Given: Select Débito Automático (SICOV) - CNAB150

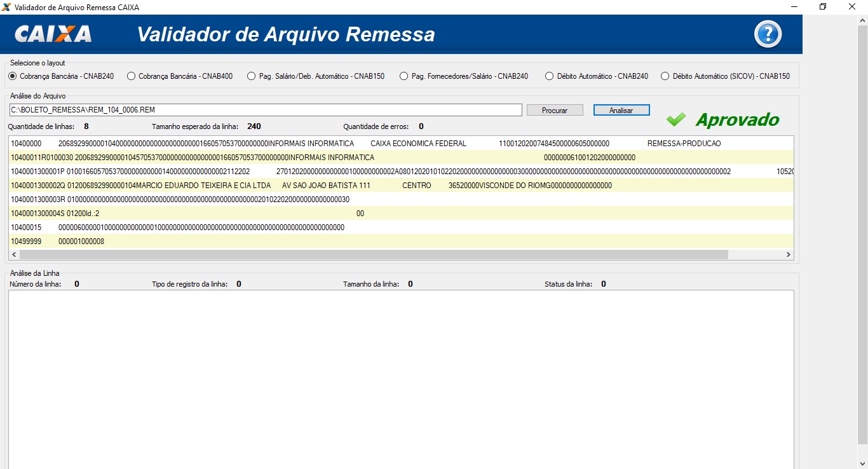Looking at the screenshot, I should coord(726,76).
